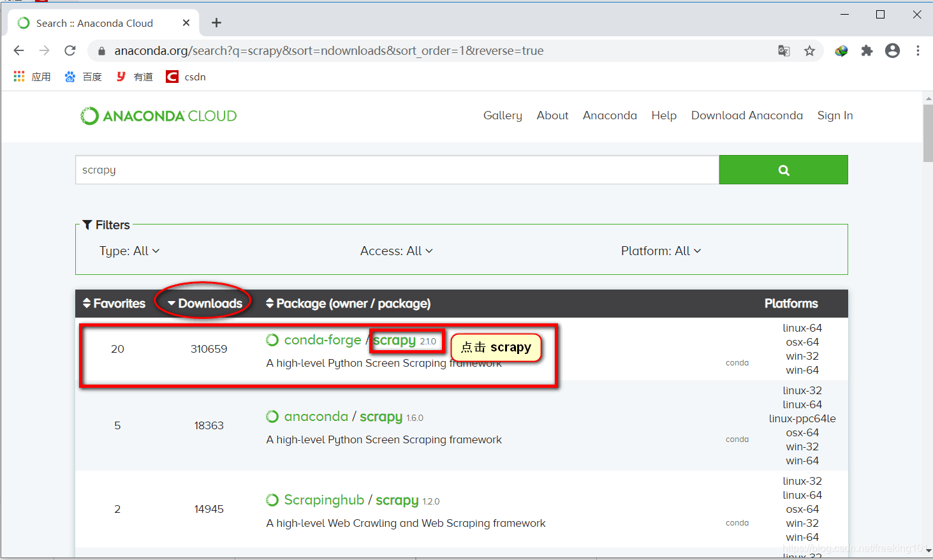Select the 18363 downloads count

[x=209, y=425]
